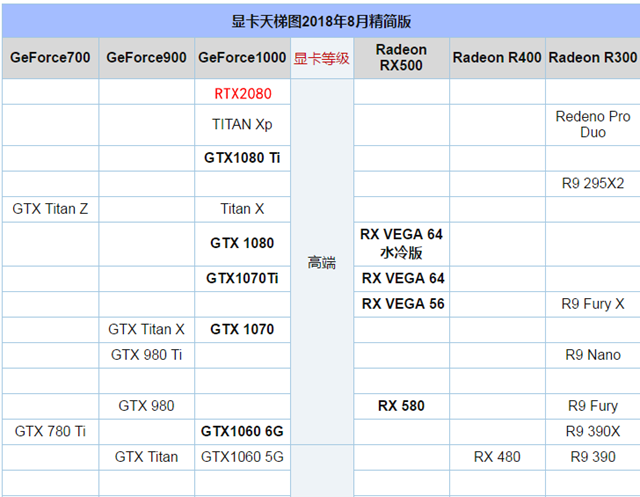Click the RX 580 cell

pyautogui.click(x=401, y=406)
